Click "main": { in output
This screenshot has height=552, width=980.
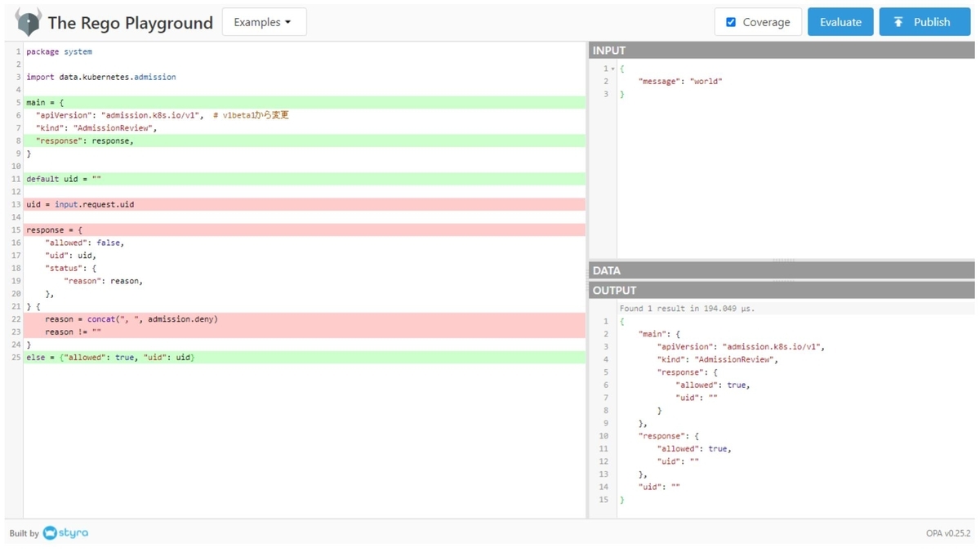point(659,334)
